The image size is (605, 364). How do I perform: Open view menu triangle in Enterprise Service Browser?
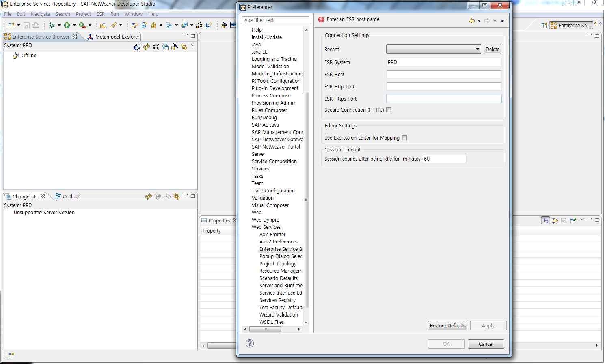(x=193, y=45)
